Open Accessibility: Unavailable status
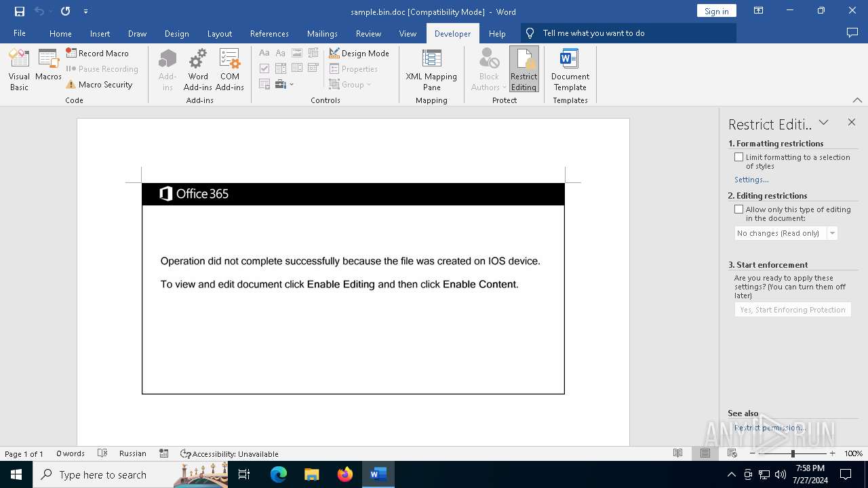 coord(229,453)
